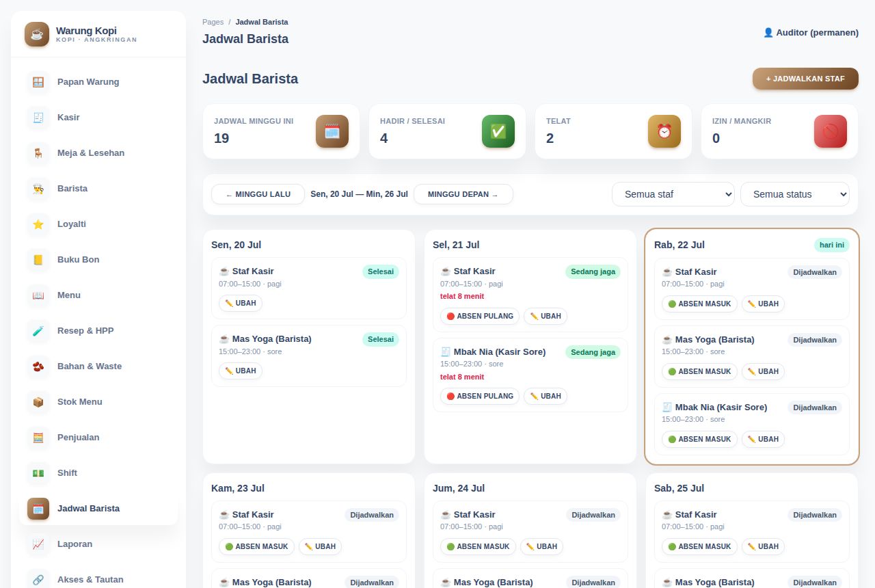Click the Telat alarm clock icon tile
This screenshot has width=875, height=588.
(x=664, y=131)
